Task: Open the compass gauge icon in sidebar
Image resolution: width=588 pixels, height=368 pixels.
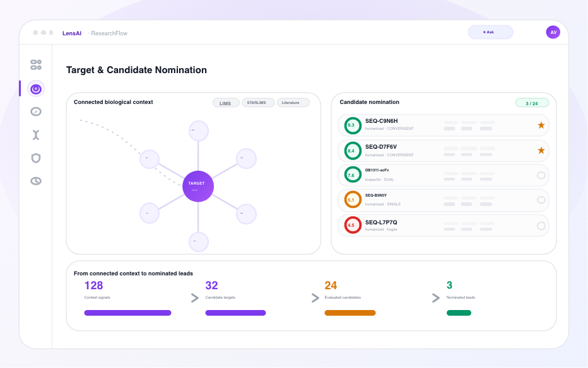Action: tap(36, 112)
